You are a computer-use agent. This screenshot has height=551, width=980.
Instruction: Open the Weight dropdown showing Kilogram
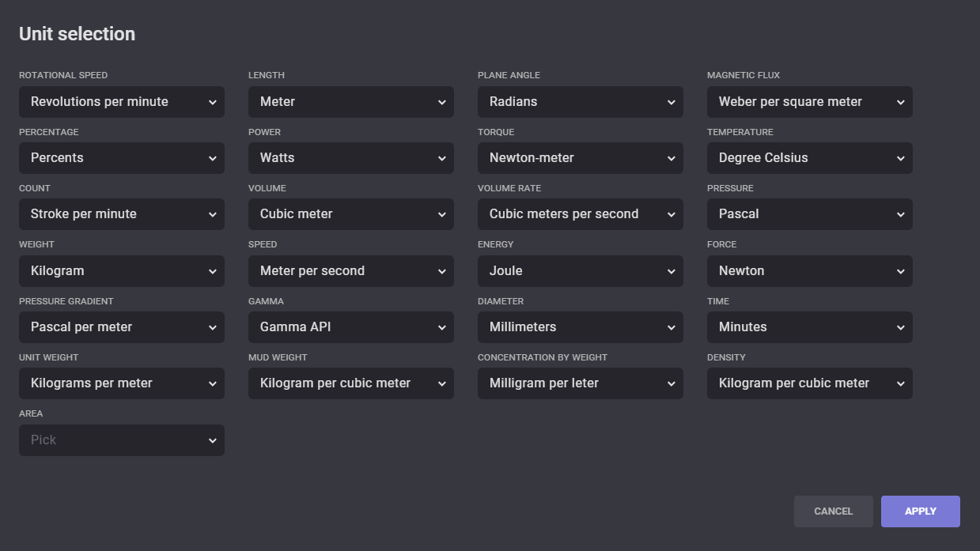point(121,271)
